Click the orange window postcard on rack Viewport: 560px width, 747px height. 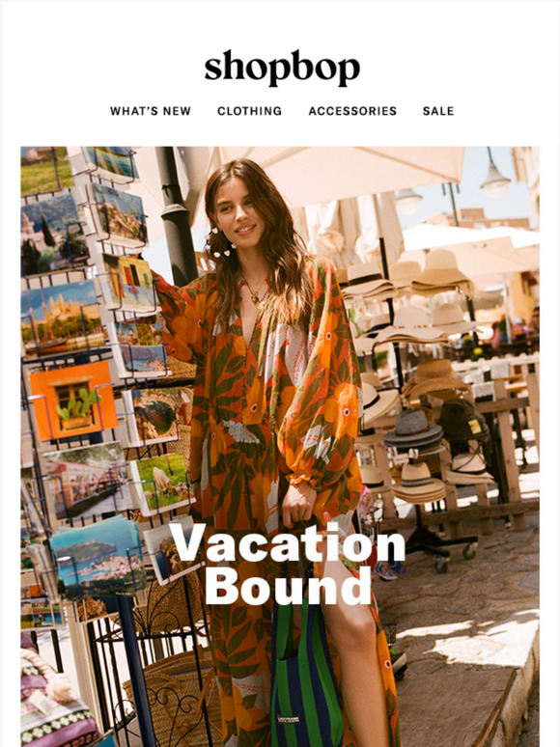coord(73,401)
